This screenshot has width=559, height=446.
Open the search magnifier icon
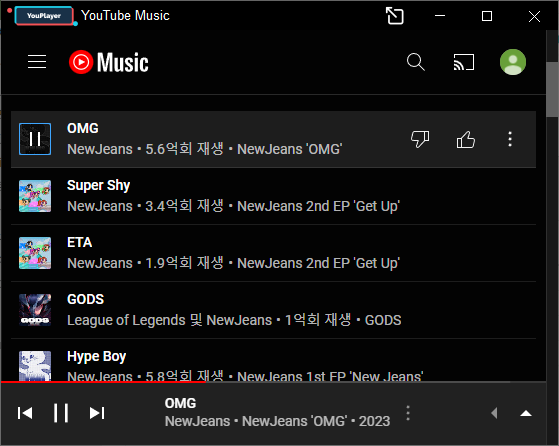point(416,62)
